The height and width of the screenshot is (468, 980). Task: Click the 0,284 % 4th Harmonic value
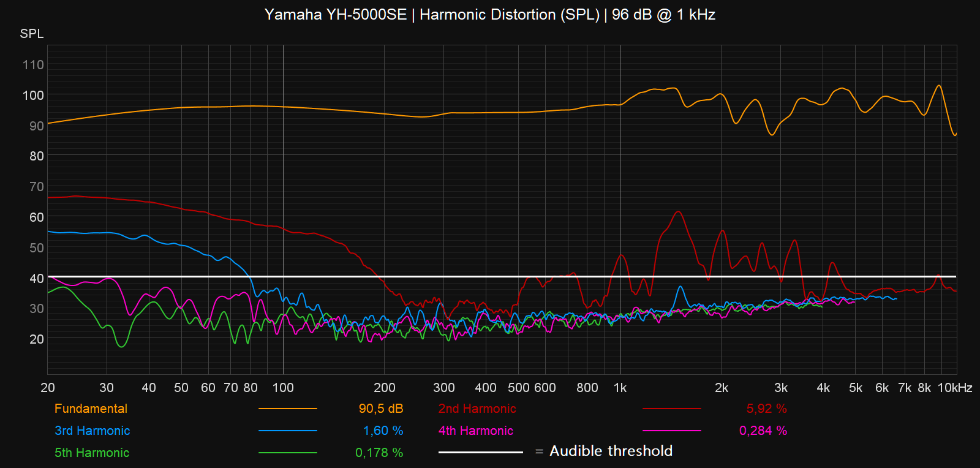click(763, 431)
